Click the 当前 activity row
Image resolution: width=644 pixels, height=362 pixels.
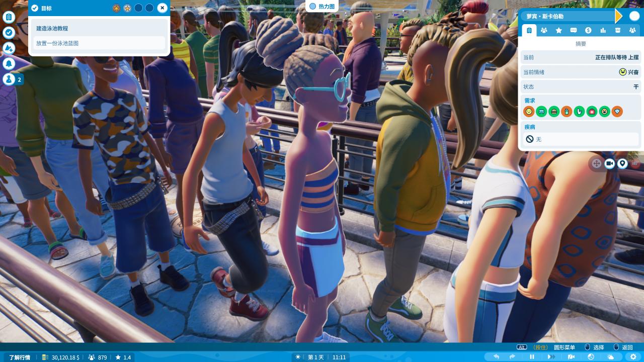tap(581, 57)
